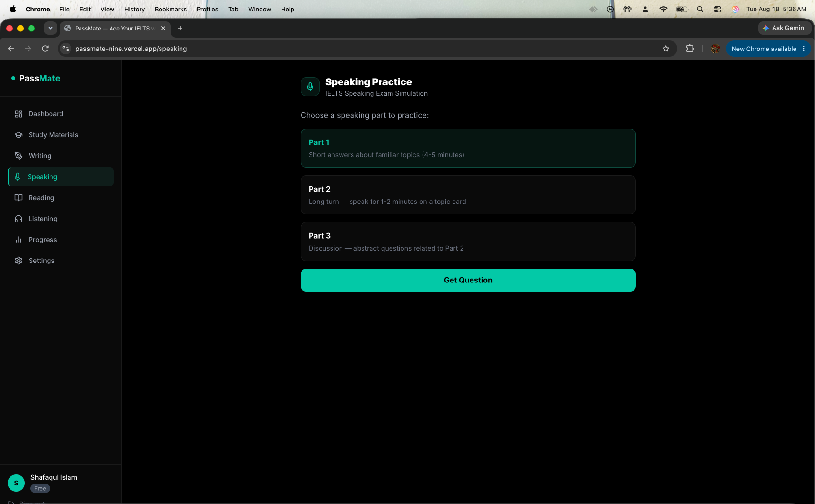815x504 pixels.
Task: Open the View menu
Action: coord(107,9)
